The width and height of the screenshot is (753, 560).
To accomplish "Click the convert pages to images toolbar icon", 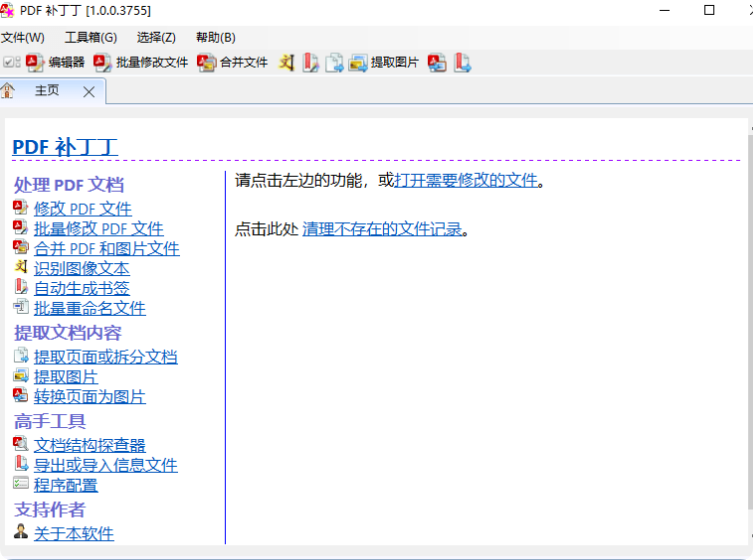I will (437, 62).
